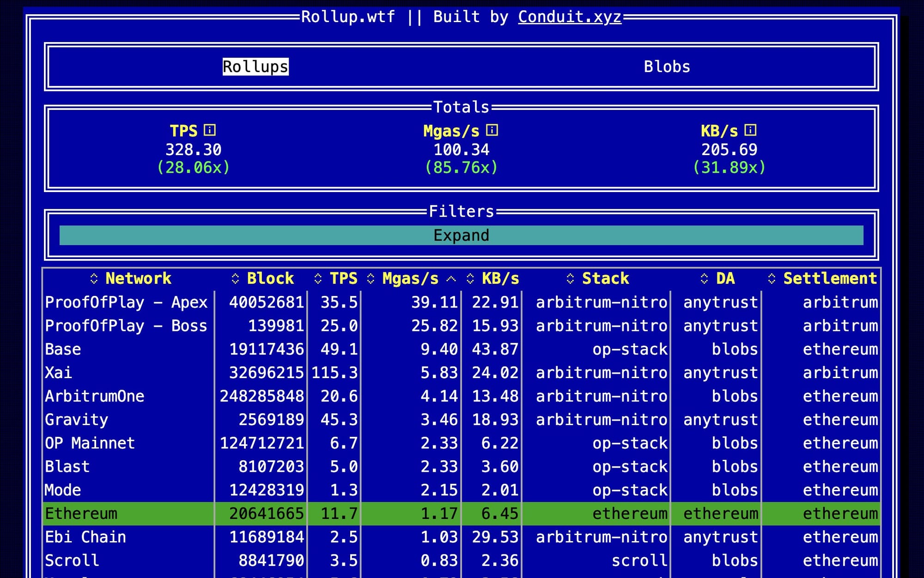924x578 pixels.
Task: Switch to the Blobs tab
Action: (667, 66)
